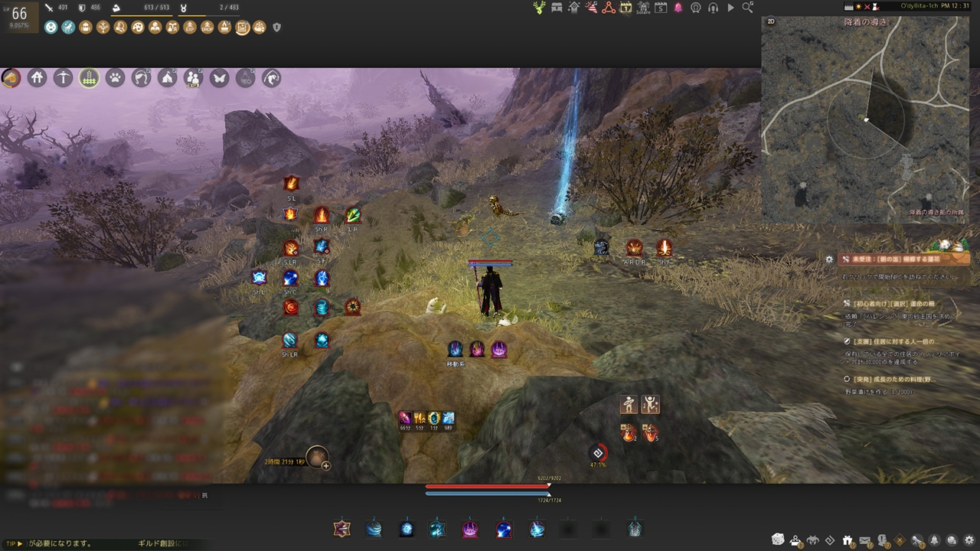This screenshot has height=551, width=980.
Task: Open the S calendar season icon
Action: coord(661,8)
